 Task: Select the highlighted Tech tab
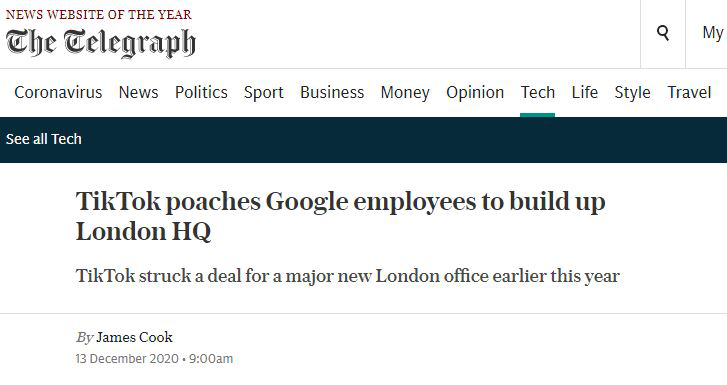tap(537, 92)
